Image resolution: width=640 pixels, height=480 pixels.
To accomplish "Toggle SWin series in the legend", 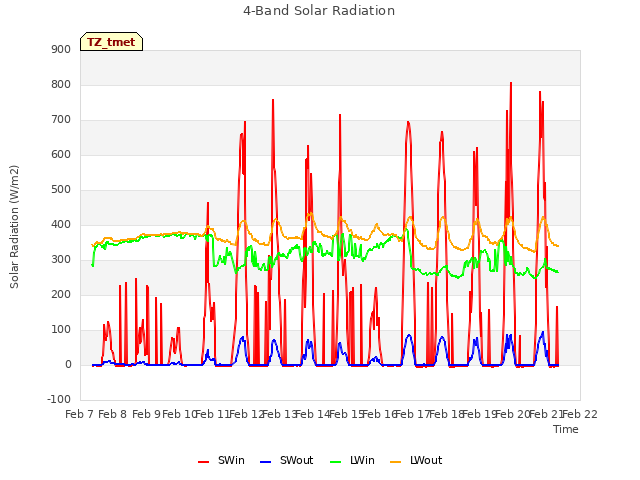I will 221,460.
